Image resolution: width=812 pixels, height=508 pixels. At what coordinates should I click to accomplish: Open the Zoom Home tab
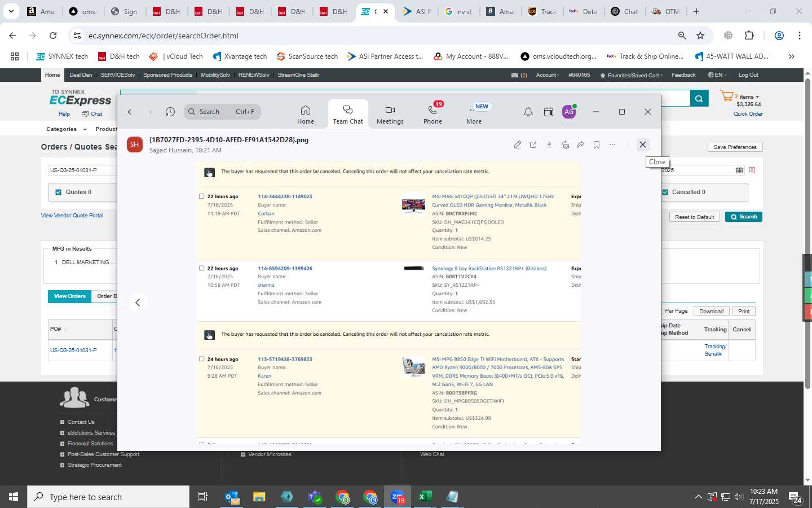pyautogui.click(x=305, y=114)
